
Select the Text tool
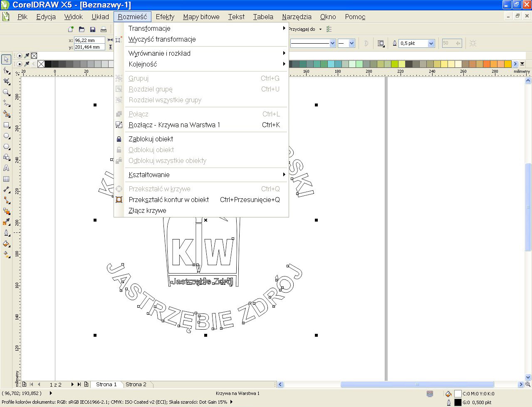6,168
